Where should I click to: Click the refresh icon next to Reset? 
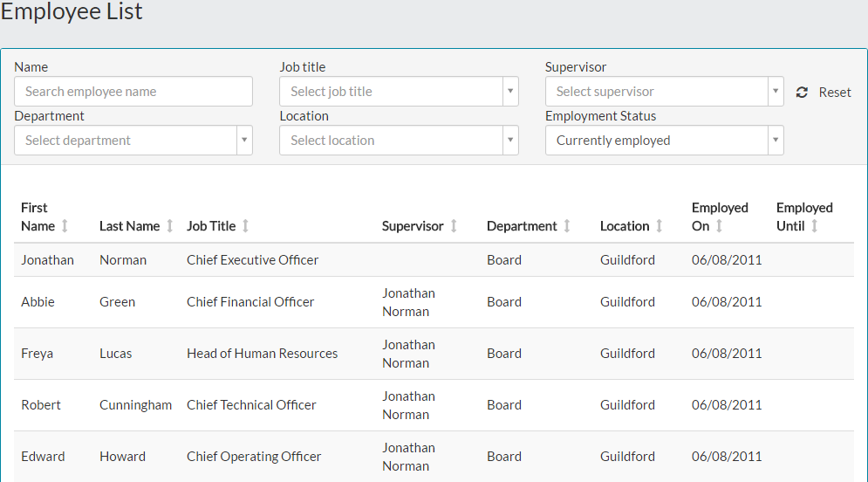tap(802, 93)
